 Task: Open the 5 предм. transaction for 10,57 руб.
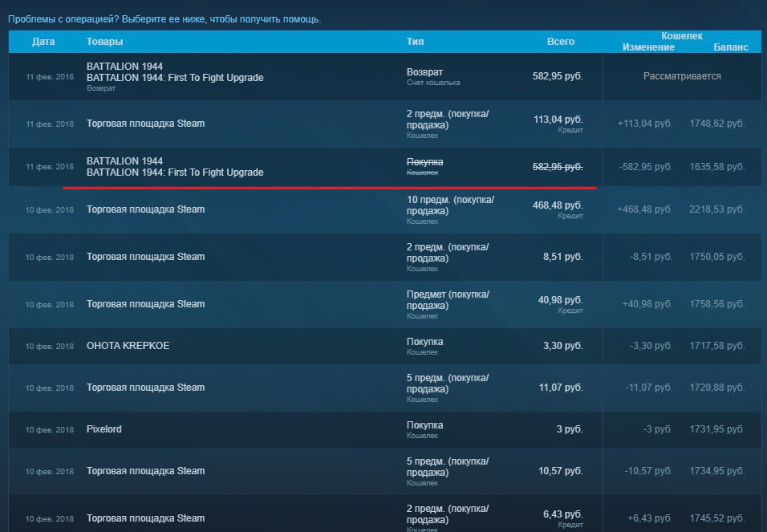(145, 471)
